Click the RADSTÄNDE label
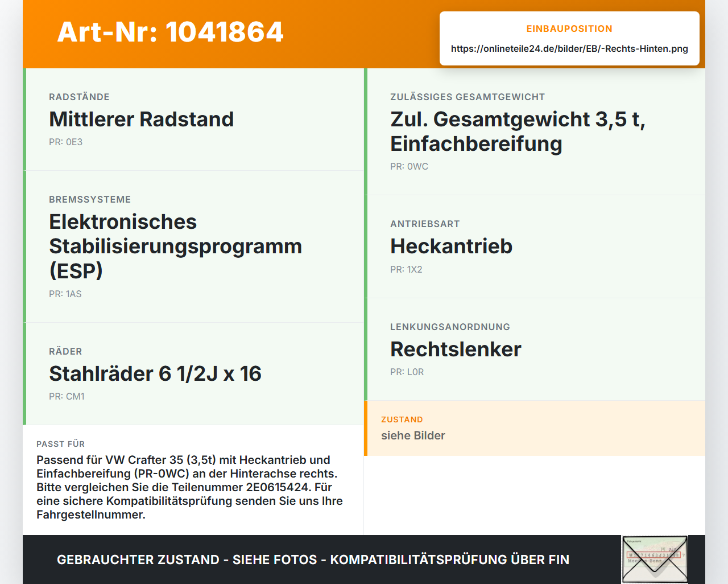Screen dimensions: 728x584 [79, 97]
